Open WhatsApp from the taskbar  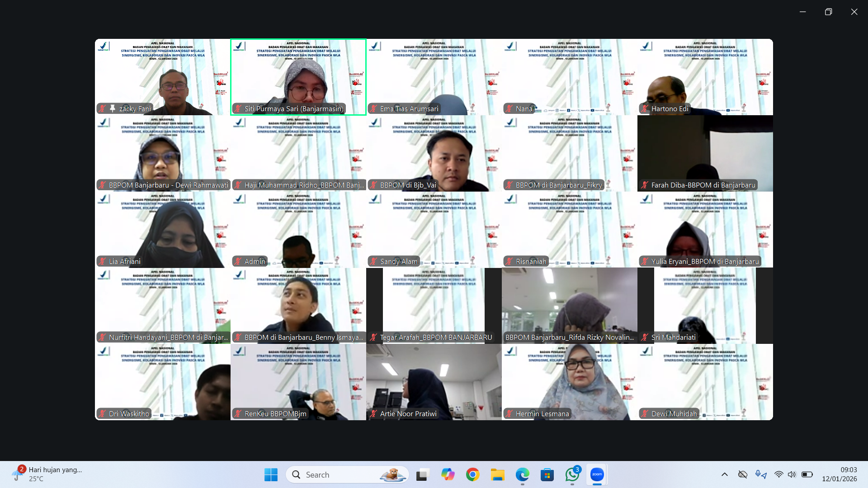click(572, 474)
